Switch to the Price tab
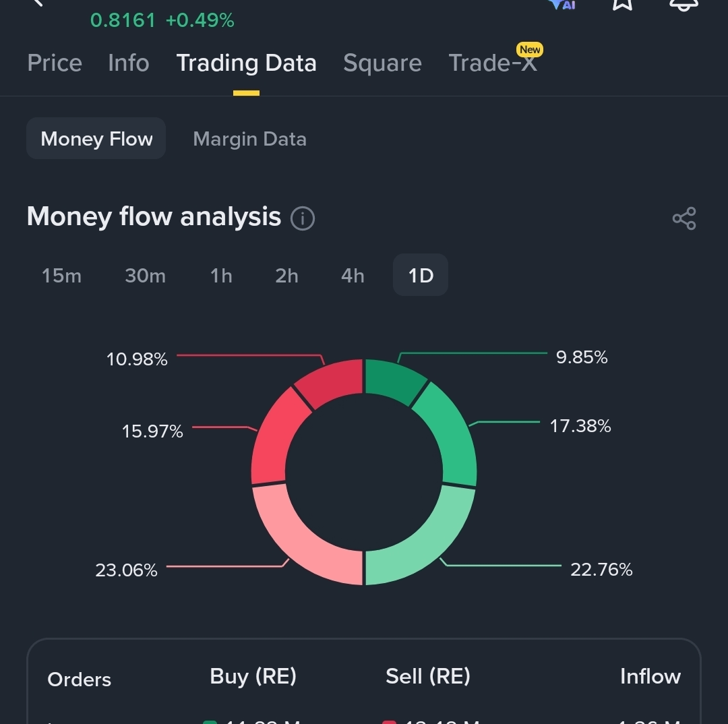Viewport: 728px width, 724px height. [55, 63]
